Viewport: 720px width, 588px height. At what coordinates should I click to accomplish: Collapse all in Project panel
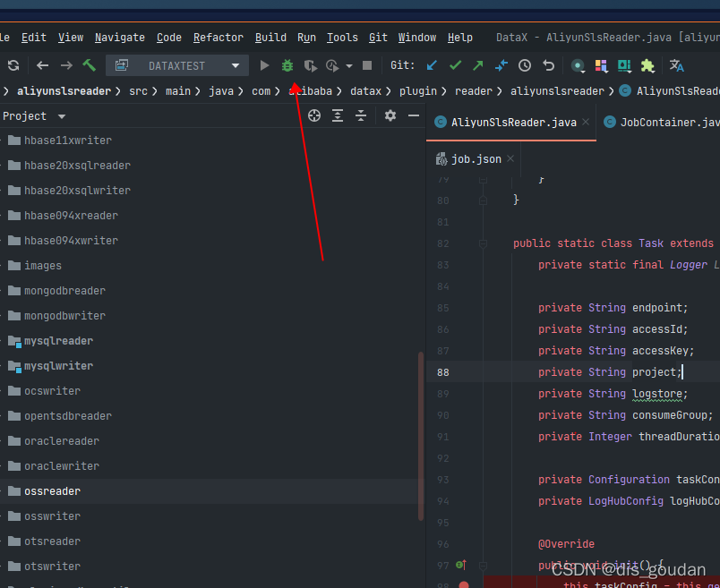click(361, 115)
